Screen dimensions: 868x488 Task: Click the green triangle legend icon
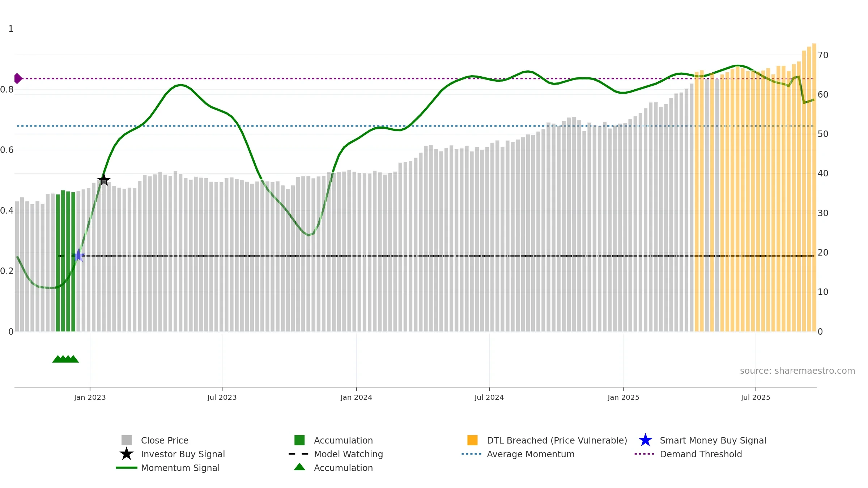click(x=299, y=467)
